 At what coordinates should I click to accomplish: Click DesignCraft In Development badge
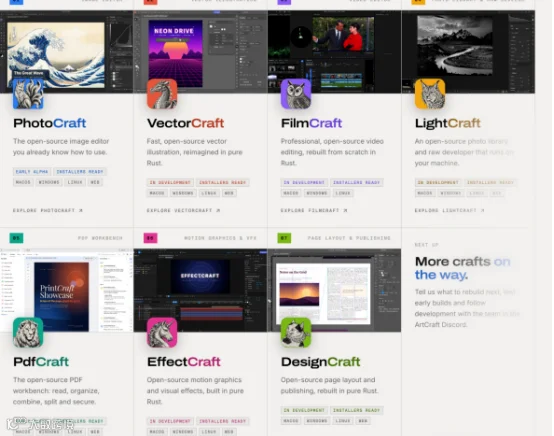(x=304, y=410)
